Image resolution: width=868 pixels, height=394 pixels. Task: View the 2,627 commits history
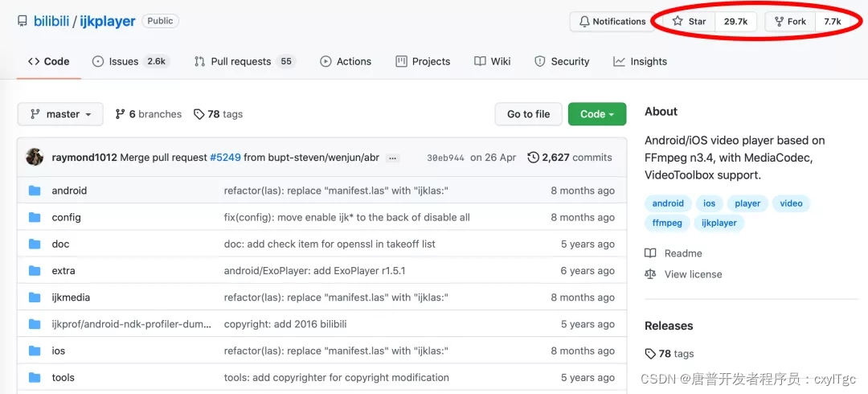[x=570, y=158]
